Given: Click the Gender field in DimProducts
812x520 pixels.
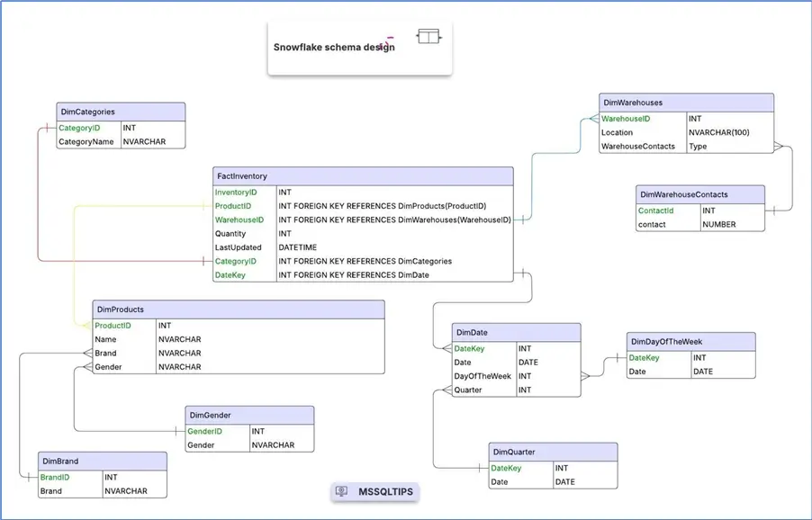Looking at the screenshot, I should (108, 367).
